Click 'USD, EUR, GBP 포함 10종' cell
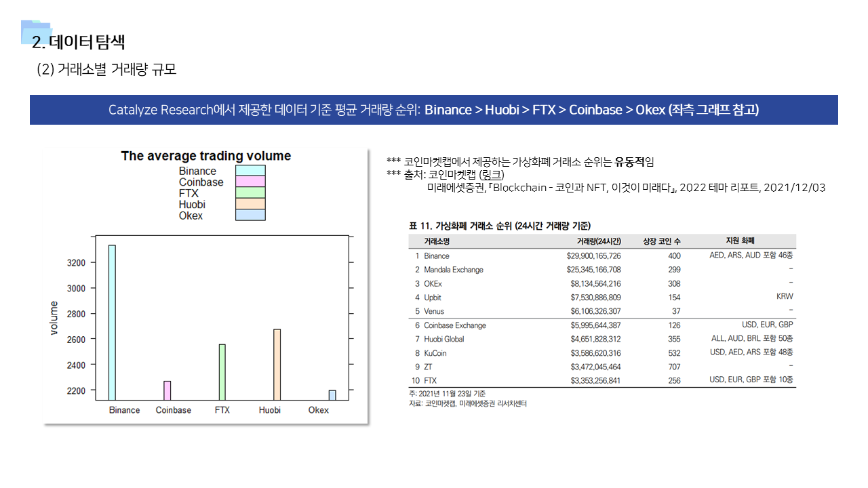Viewport: 868px width, 488px height. click(751, 380)
